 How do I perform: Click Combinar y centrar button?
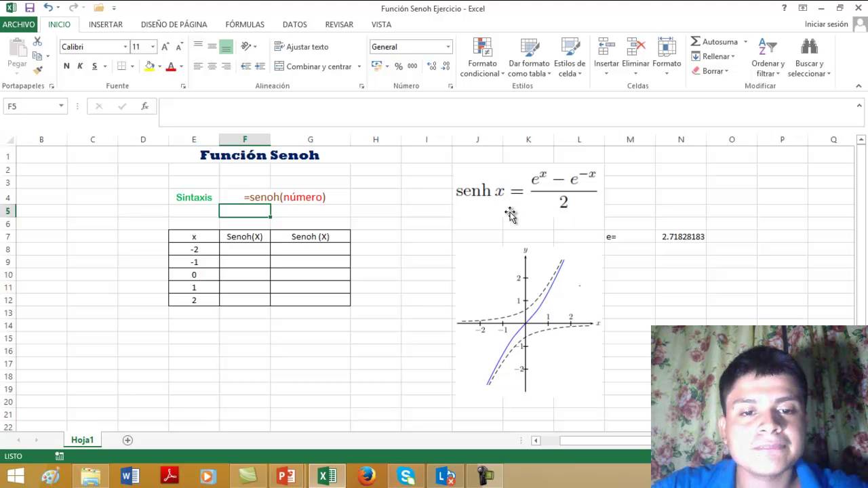313,66
